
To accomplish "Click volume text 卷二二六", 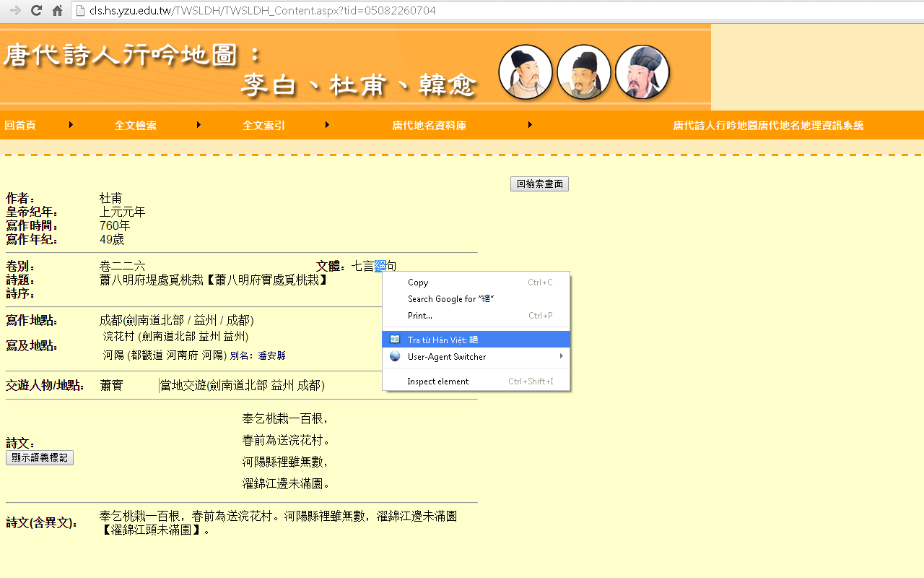I will tap(123, 266).
